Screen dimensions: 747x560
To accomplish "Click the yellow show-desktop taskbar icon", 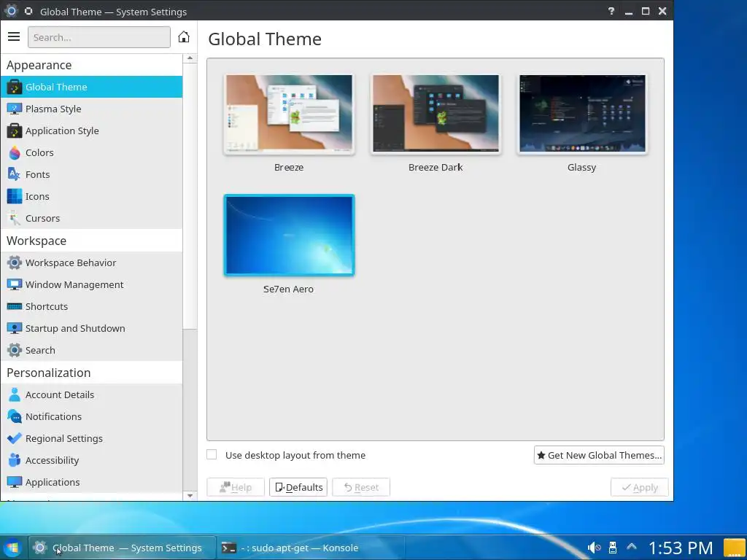I will (734, 548).
